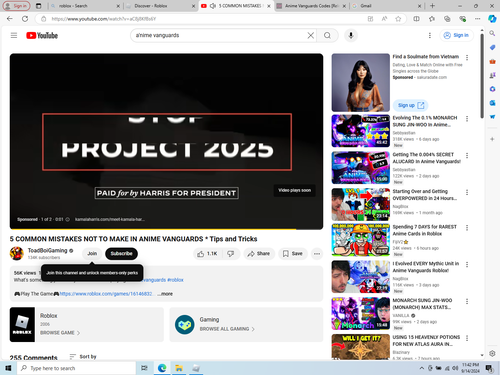Sign in to YouTube
The height and width of the screenshot is (375, 500).
(x=456, y=35)
